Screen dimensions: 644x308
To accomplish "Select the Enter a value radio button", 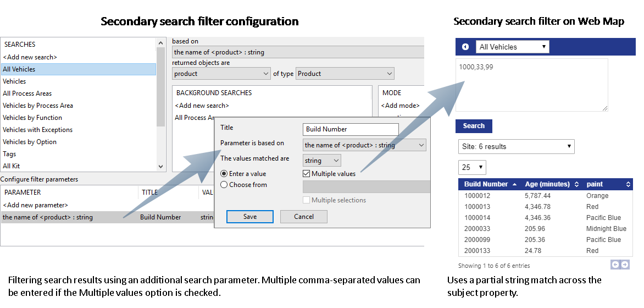I will click(224, 174).
